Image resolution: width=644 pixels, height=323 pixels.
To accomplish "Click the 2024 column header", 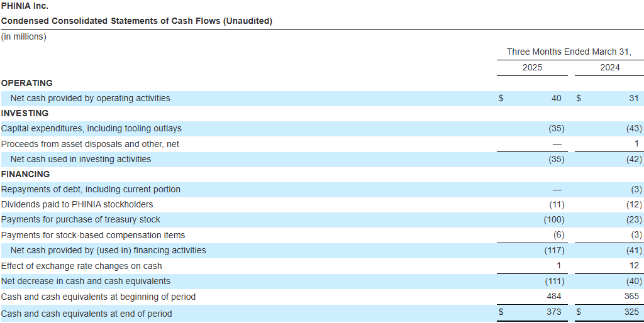I will coord(609,68).
